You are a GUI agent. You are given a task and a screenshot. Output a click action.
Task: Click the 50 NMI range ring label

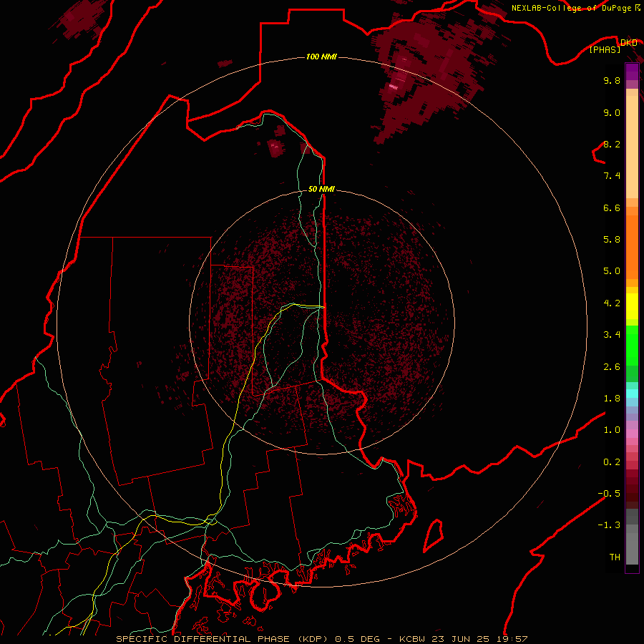(321, 189)
